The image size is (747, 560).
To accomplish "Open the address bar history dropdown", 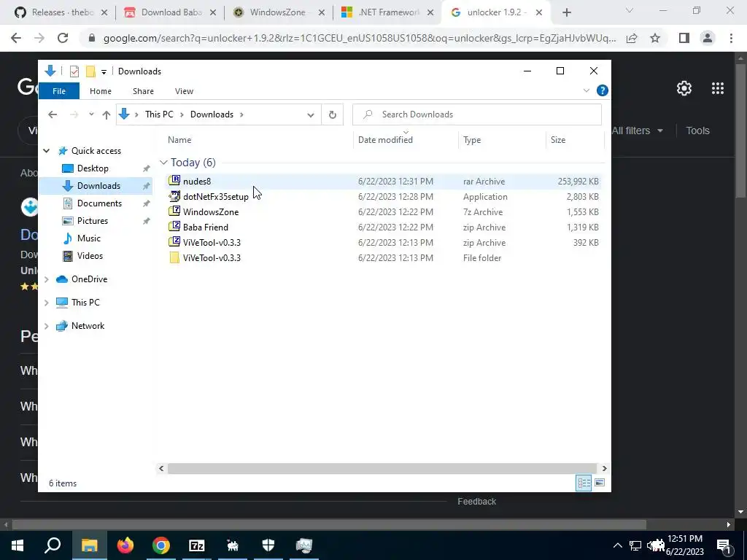I will tap(311, 114).
